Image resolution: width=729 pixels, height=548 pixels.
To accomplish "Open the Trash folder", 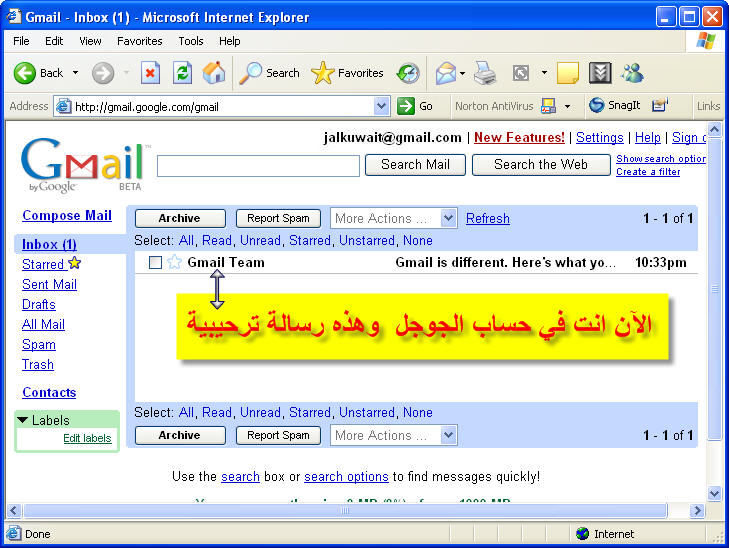I will click(38, 364).
